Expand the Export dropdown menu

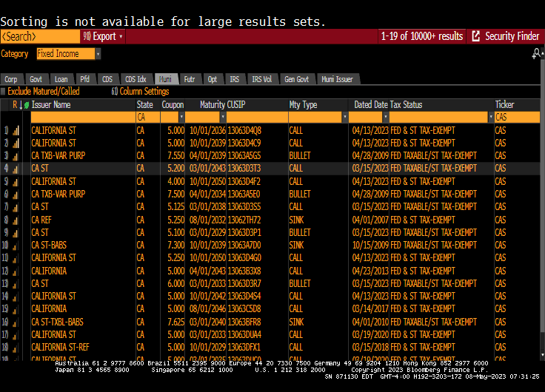click(x=121, y=36)
